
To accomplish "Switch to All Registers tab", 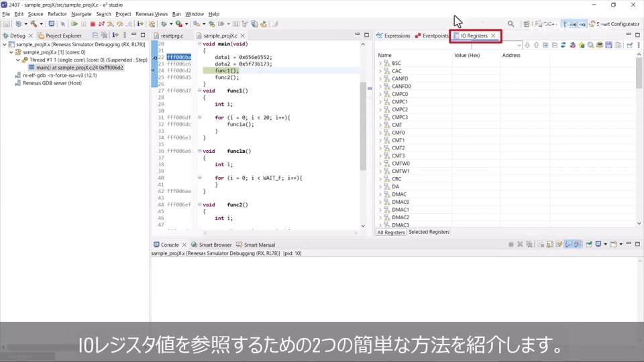I will click(x=390, y=233).
